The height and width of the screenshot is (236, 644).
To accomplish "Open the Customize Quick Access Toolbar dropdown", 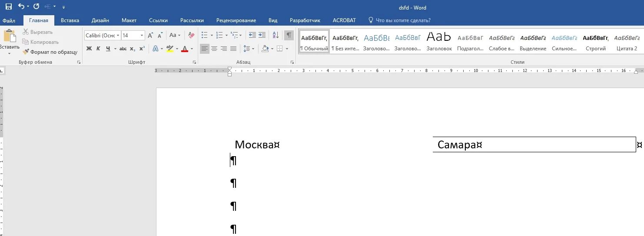I will point(64,7).
